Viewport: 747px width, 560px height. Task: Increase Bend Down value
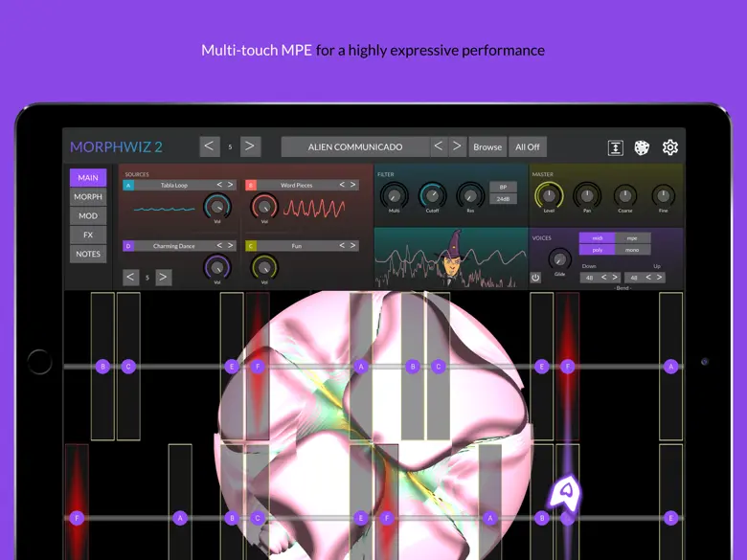point(615,278)
